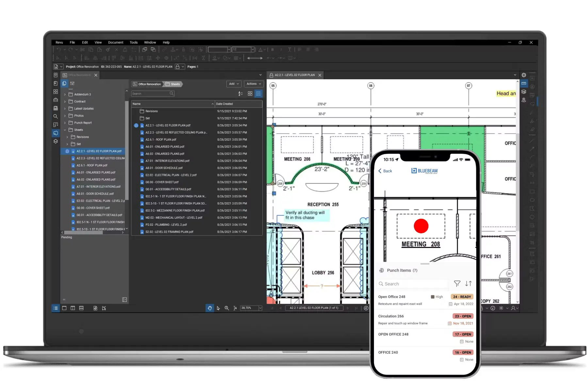Show the project documents icon
This screenshot has width=588, height=385.
[64, 84]
